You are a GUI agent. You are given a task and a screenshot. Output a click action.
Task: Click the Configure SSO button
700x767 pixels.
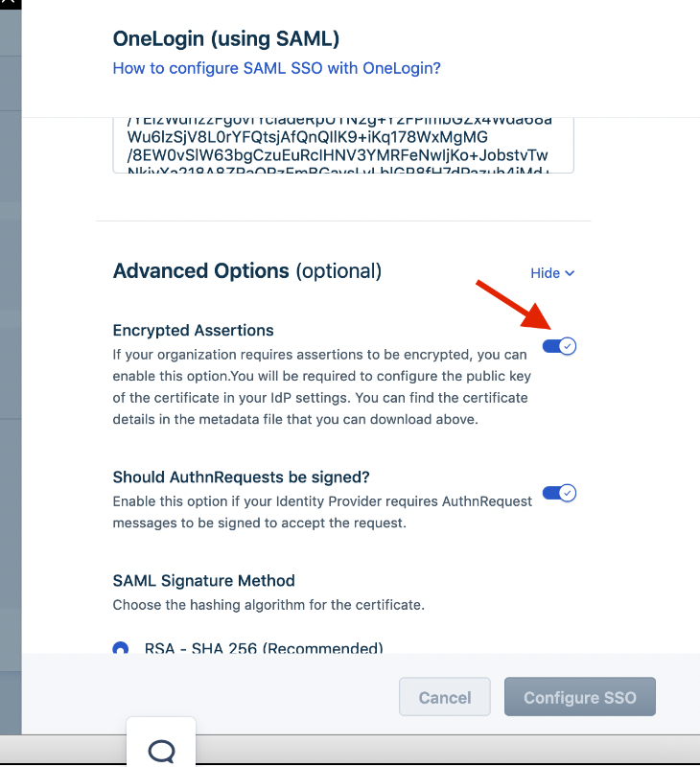[x=580, y=697]
